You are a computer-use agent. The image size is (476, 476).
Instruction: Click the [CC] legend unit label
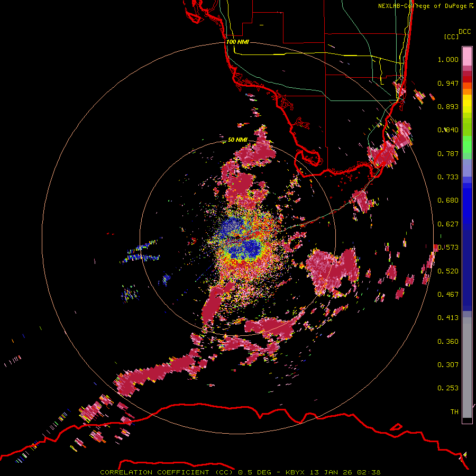coord(451,36)
